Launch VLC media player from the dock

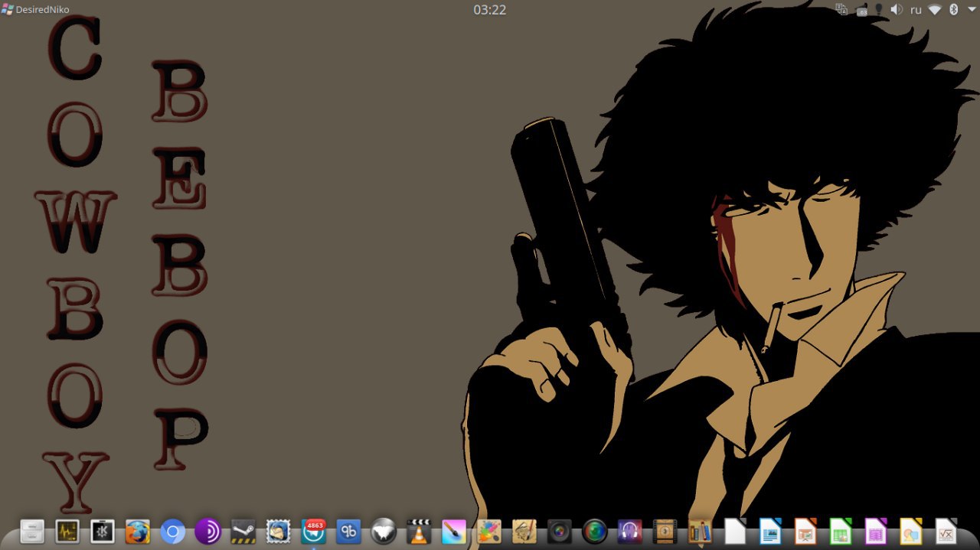pos(419,531)
